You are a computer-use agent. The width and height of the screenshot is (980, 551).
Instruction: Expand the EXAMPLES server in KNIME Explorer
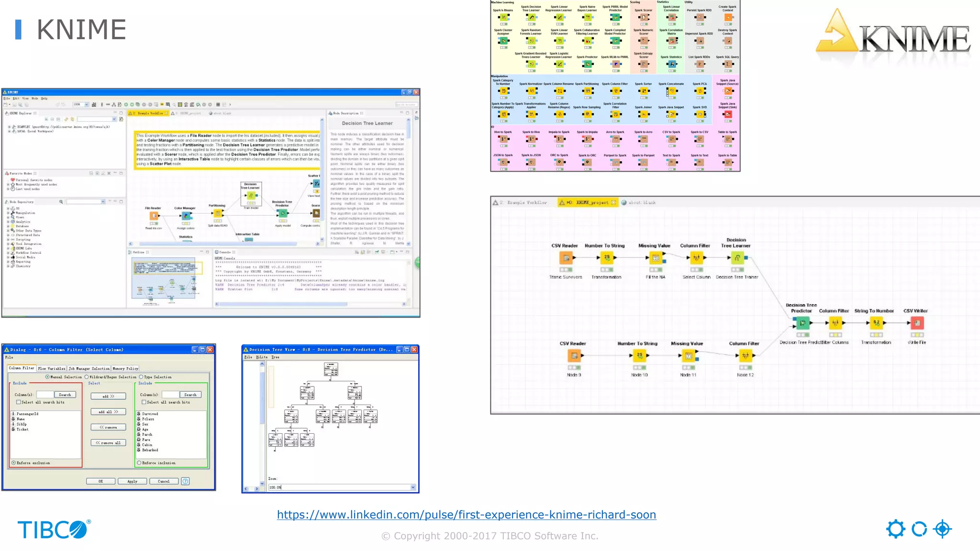coord(9,127)
